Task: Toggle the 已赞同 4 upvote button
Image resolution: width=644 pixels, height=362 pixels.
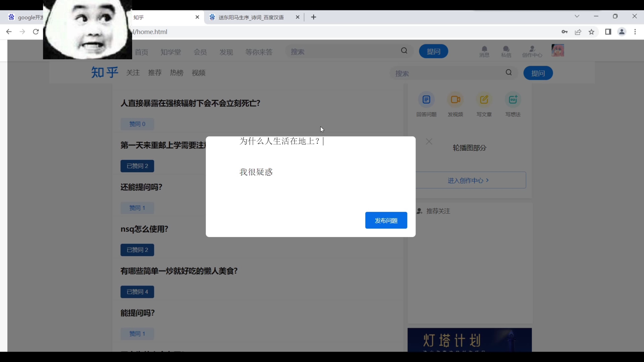Action: (x=137, y=292)
